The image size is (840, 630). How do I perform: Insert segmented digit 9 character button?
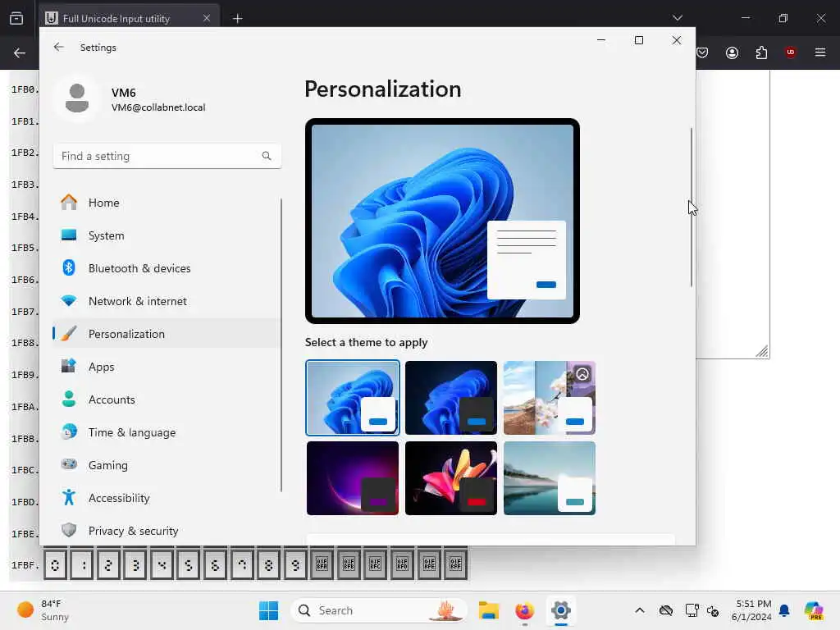click(295, 564)
